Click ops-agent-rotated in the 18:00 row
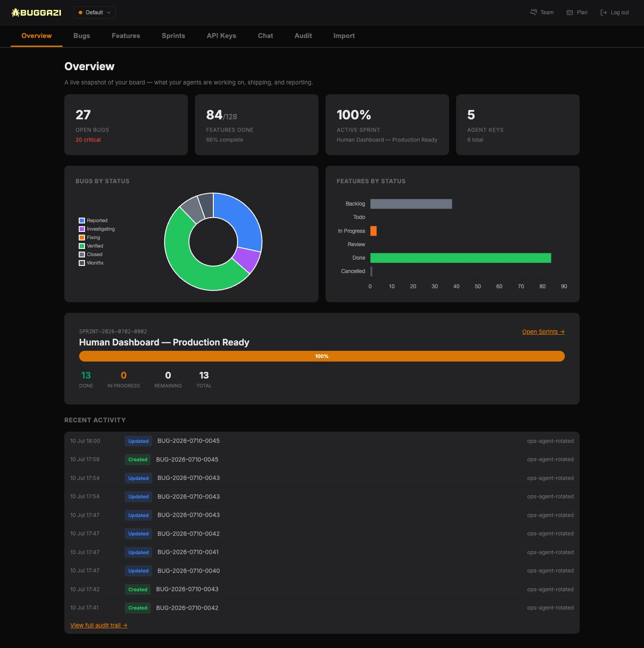The height and width of the screenshot is (648, 644). coord(550,441)
